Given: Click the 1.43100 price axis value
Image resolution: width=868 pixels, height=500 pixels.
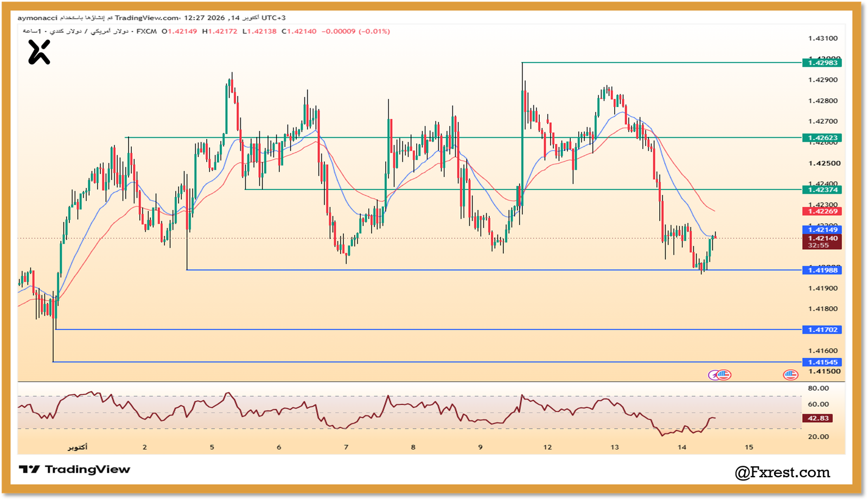Looking at the screenshot, I should pyautogui.click(x=823, y=38).
